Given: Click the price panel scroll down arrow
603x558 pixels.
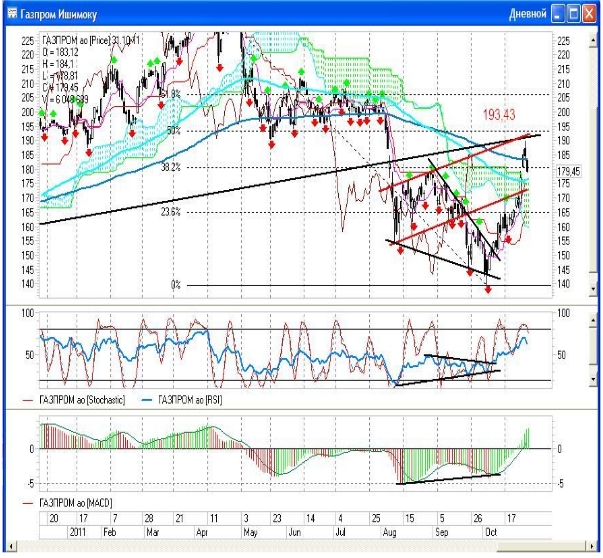Looking at the screenshot, I should coord(593,289).
